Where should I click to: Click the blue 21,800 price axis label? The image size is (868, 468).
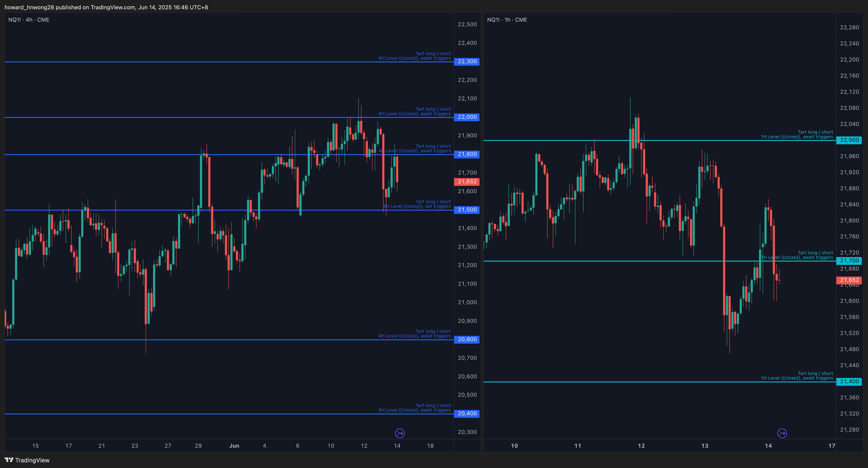click(x=467, y=154)
